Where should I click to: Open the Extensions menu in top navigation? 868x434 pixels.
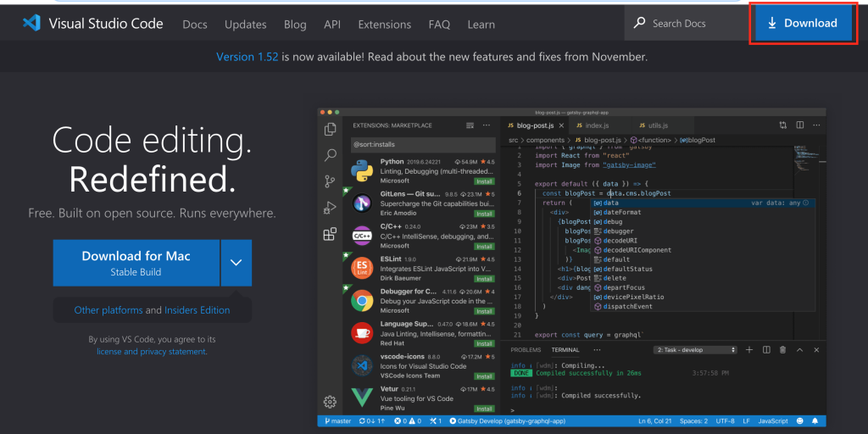pos(384,25)
